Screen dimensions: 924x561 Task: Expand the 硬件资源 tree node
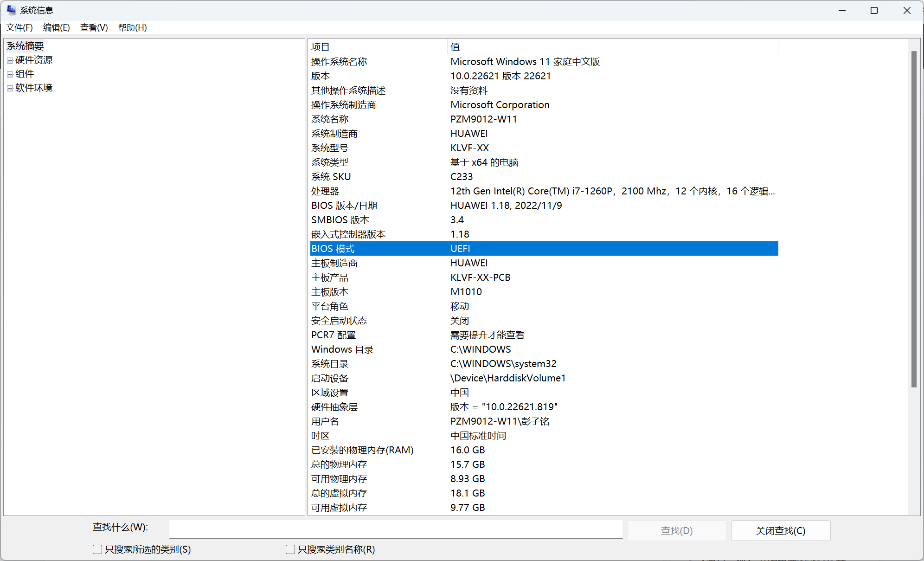click(x=10, y=60)
